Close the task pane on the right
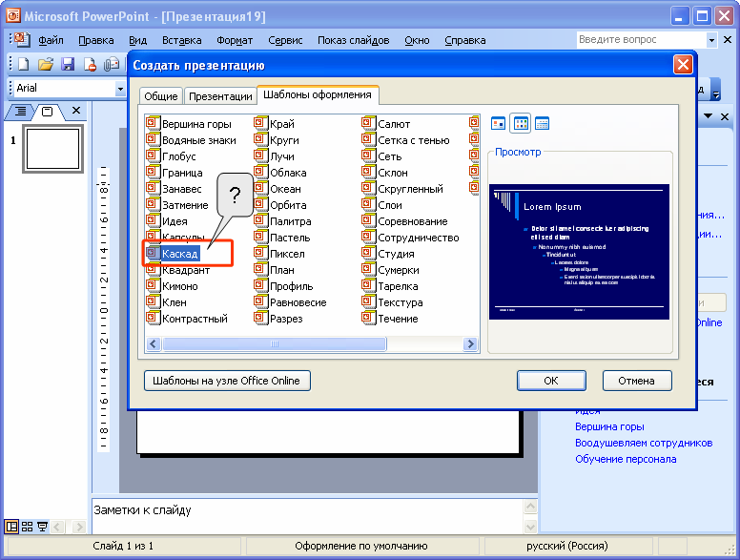Image resolution: width=740 pixels, height=560 pixels. pyautogui.click(x=725, y=116)
